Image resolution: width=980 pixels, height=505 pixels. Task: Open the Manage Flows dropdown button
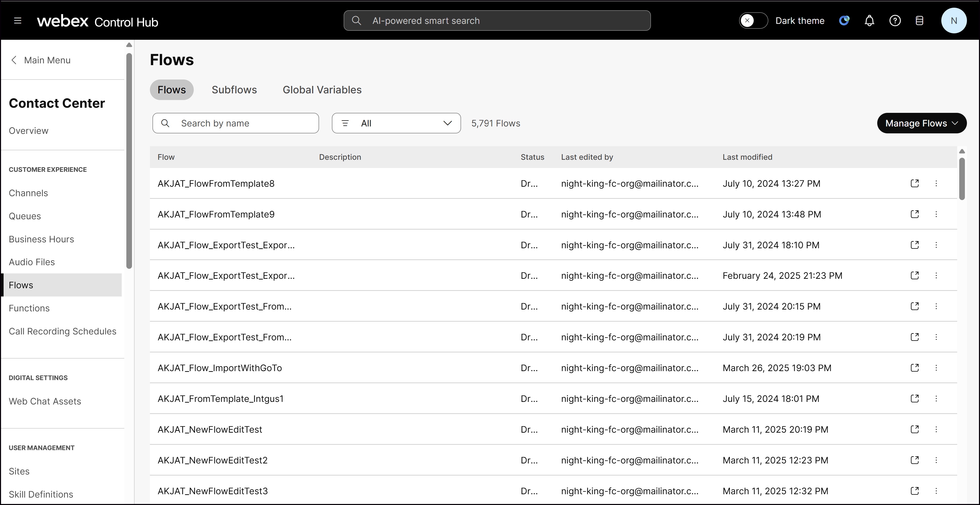[921, 123]
